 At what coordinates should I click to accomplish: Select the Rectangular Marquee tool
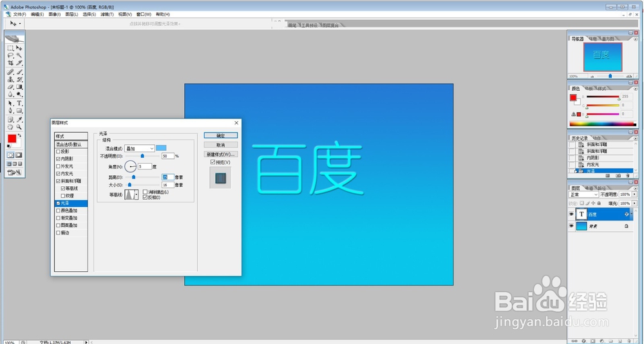click(x=11, y=48)
